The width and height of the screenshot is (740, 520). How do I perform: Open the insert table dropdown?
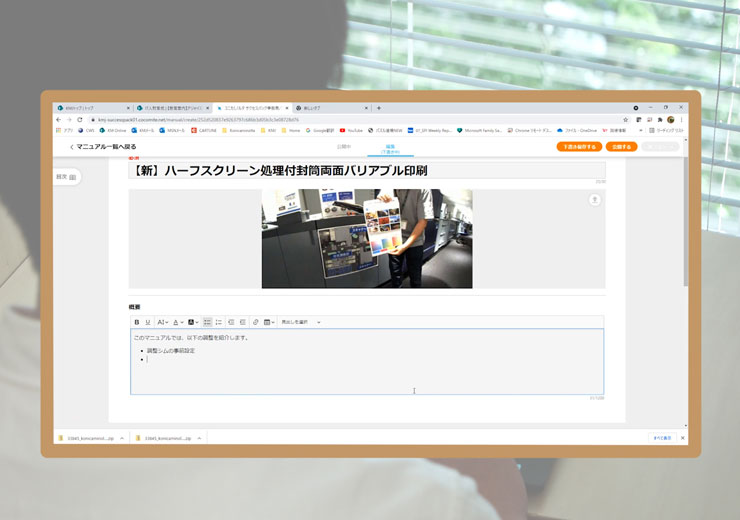269,322
